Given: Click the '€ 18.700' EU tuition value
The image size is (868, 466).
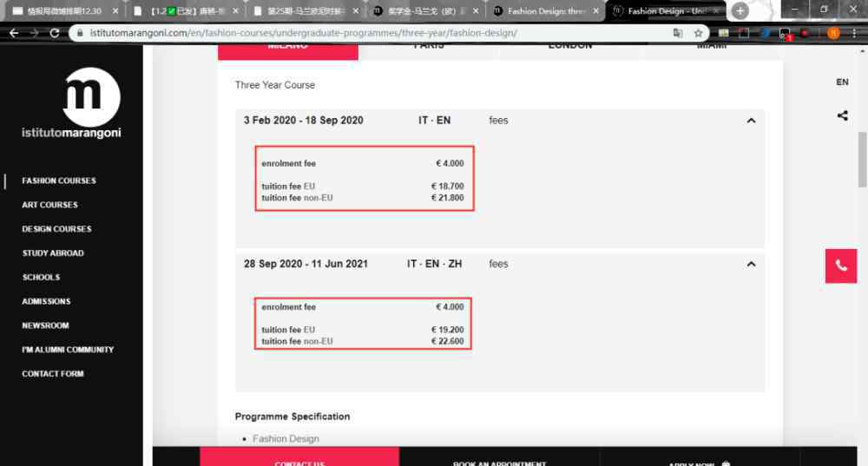Looking at the screenshot, I should click(x=447, y=187).
